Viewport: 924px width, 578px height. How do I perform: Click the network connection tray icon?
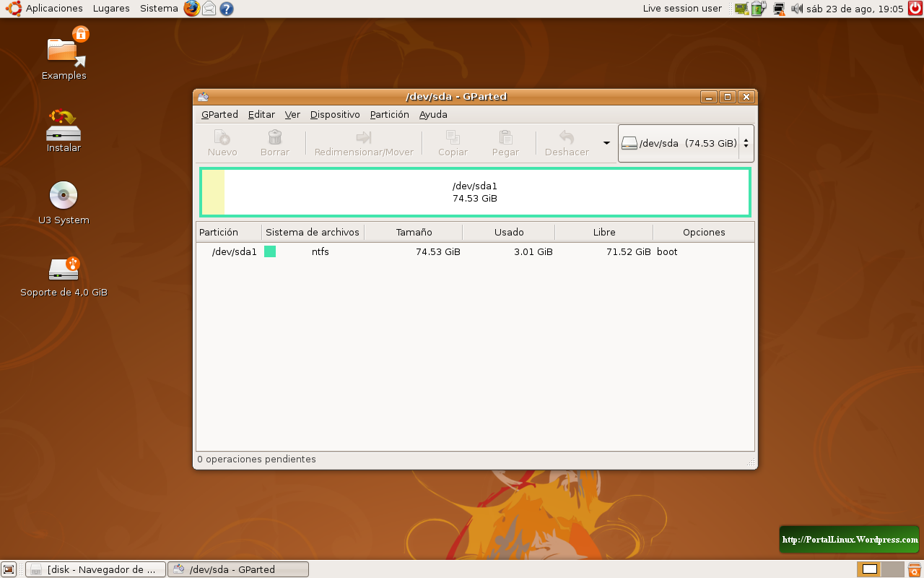point(779,9)
